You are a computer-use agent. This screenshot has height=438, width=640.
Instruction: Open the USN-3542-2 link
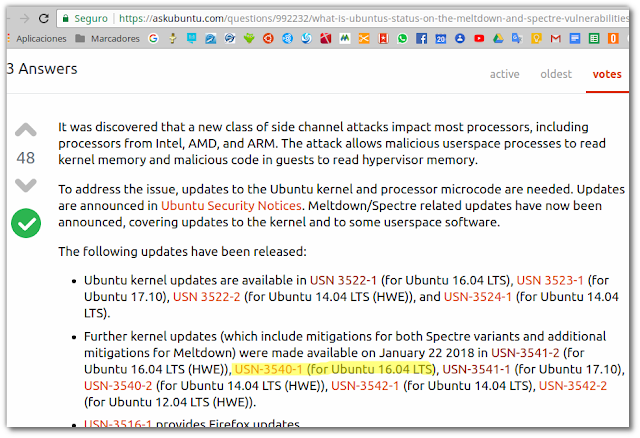pyautogui.click(x=573, y=386)
